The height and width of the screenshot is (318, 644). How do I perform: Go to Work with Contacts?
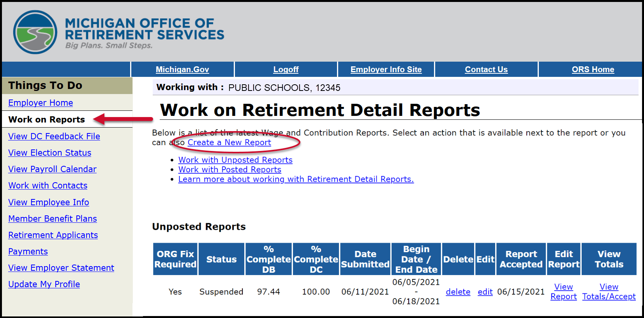click(48, 185)
